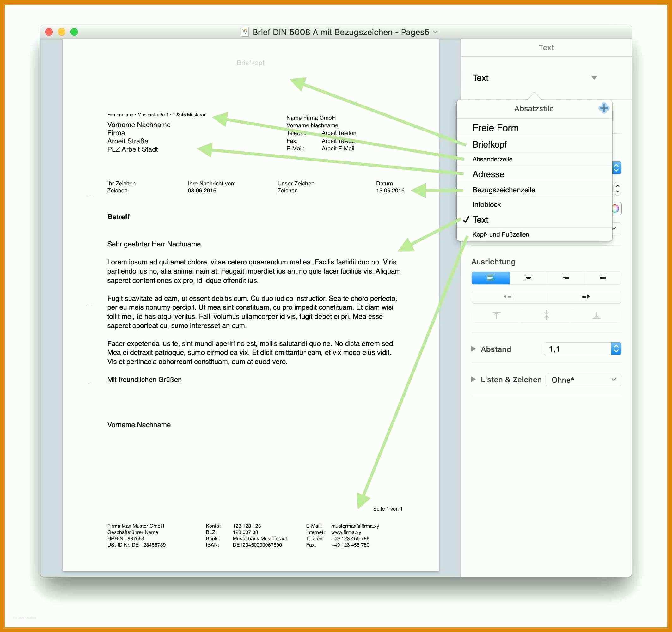Click the small stepper beside Bezugszeichenzeile
This screenshot has height=632, width=672.
coord(617,189)
